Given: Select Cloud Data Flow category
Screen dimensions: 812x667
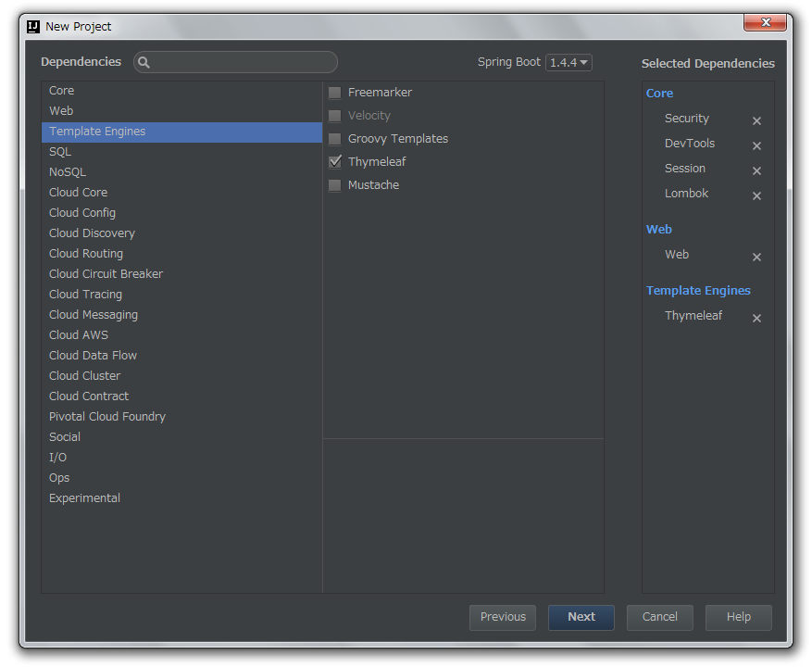Looking at the screenshot, I should click(181, 356).
